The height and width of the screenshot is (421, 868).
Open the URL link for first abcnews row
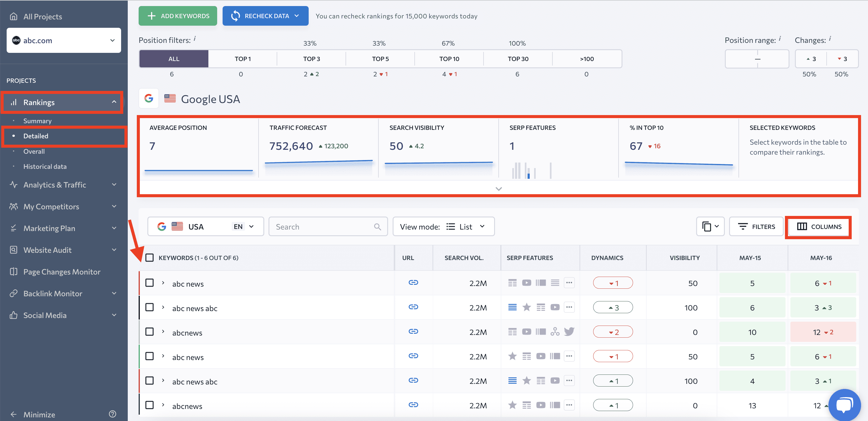click(413, 331)
